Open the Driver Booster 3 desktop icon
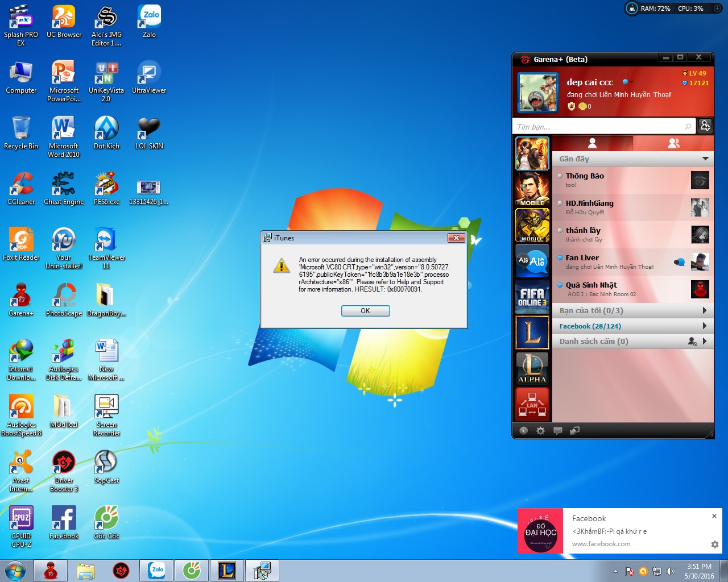Viewport: 728px width, 582px height. [x=64, y=472]
